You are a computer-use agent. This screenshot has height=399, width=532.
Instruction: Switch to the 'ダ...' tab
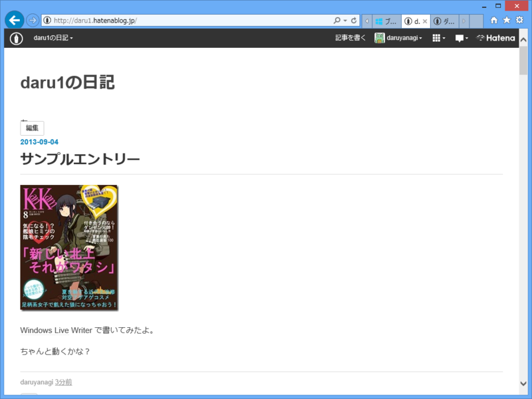click(x=444, y=21)
